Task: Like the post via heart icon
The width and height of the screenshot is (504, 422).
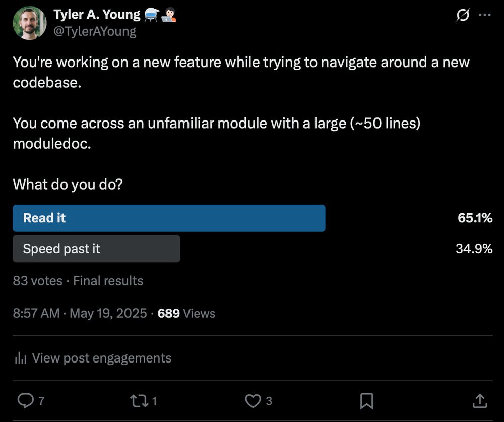Action: click(x=253, y=400)
